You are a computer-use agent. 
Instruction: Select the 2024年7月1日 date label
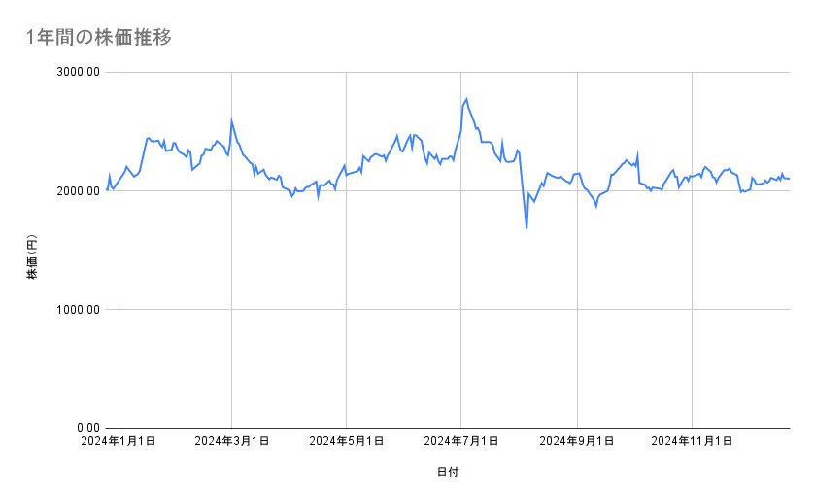(461, 441)
